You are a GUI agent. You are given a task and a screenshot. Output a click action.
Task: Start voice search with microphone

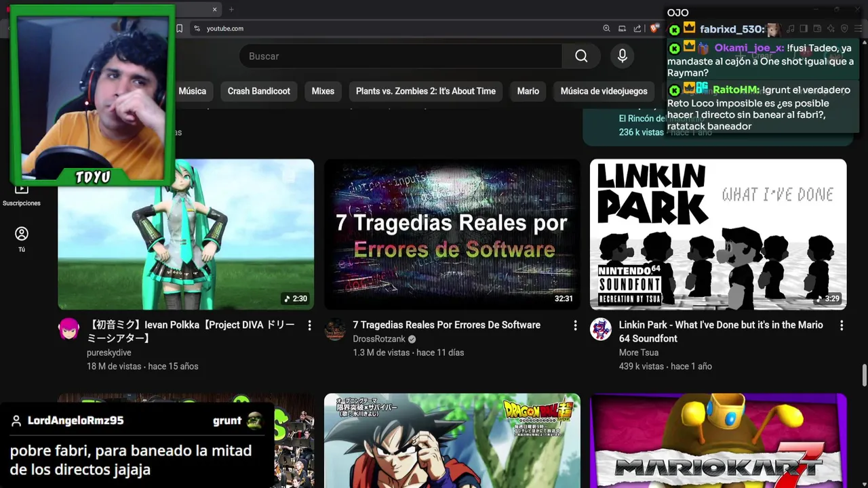coord(622,56)
